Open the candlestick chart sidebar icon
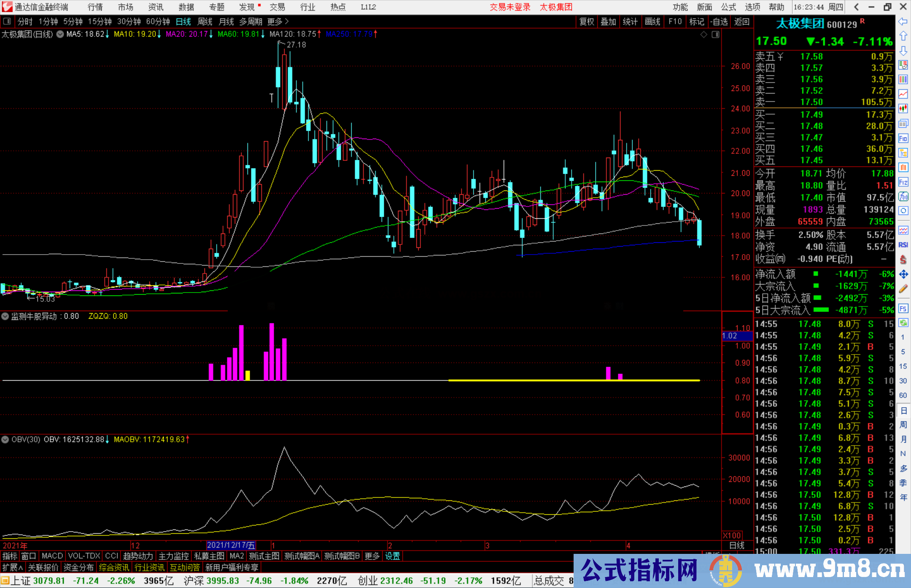The width and height of the screenshot is (911, 588). [x=903, y=108]
